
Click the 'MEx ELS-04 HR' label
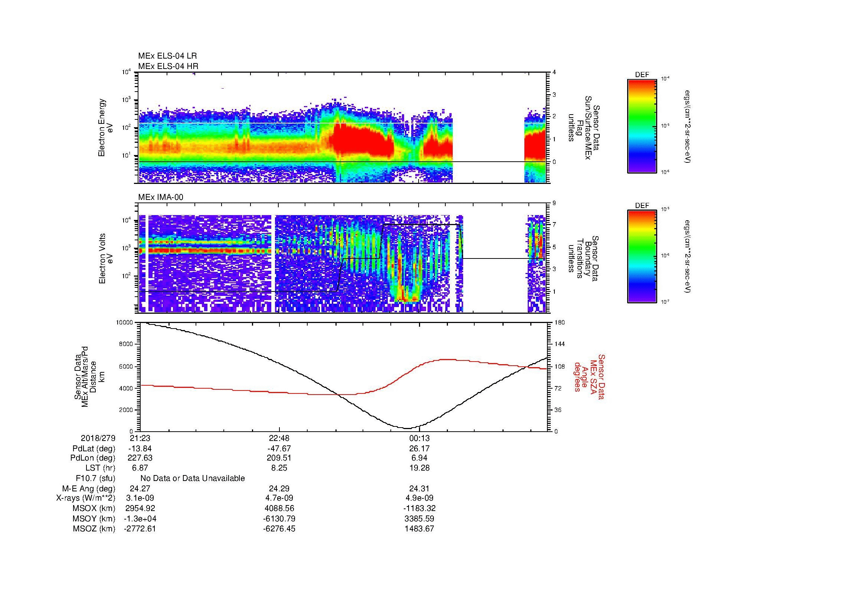pos(168,66)
